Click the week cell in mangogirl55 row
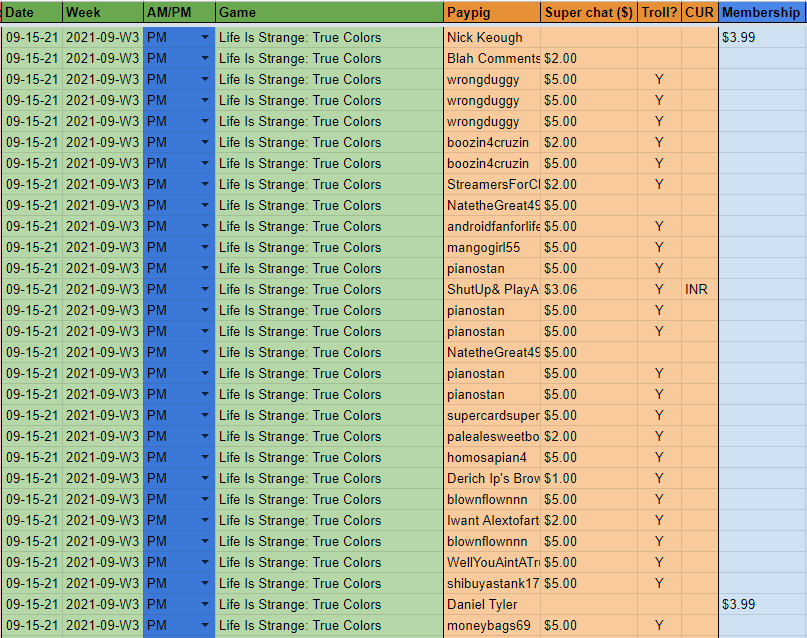 pyautogui.click(x=102, y=247)
